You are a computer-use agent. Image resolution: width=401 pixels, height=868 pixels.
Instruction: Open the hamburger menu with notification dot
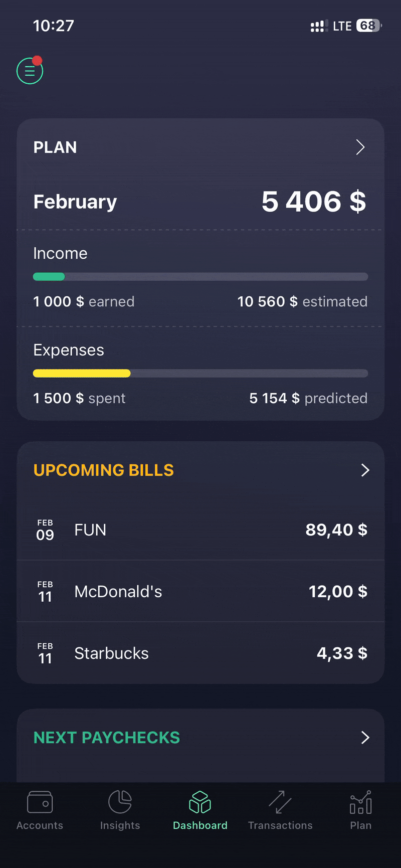point(30,71)
